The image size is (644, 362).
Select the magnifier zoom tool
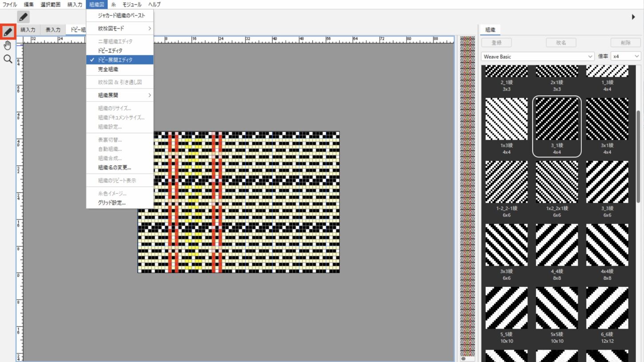[8, 59]
